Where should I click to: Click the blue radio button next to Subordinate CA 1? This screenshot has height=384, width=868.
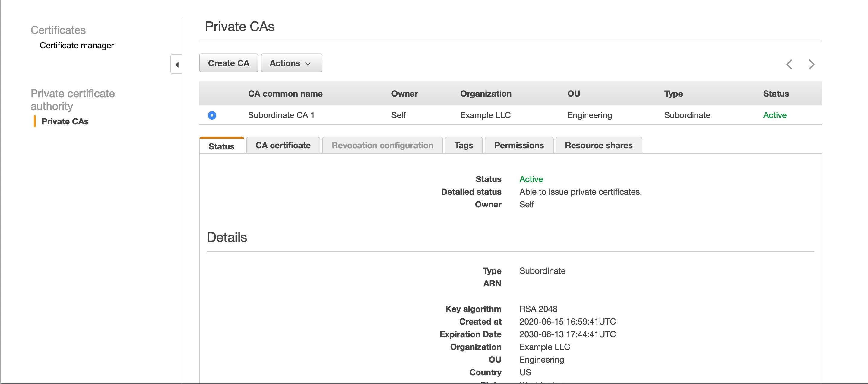[x=213, y=115]
